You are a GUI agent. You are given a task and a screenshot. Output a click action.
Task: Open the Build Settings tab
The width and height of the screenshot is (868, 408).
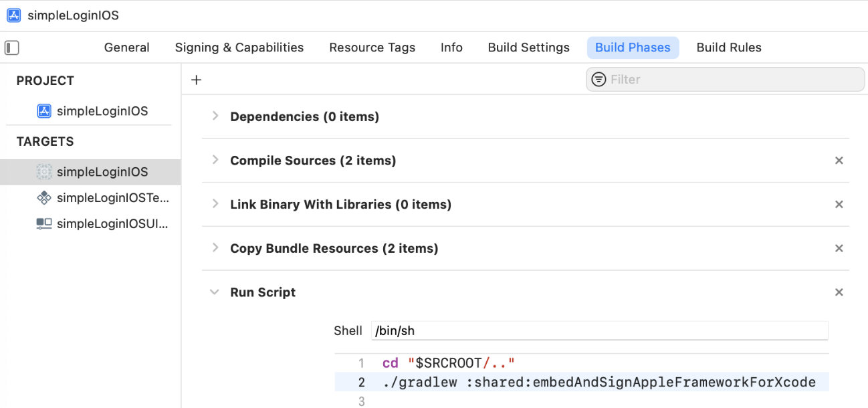529,47
